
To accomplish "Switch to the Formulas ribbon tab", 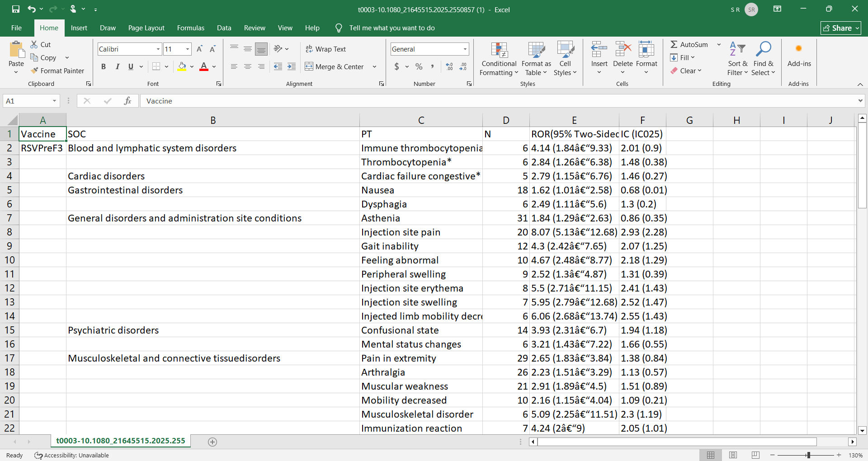I will pyautogui.click(x=190, y=28).
